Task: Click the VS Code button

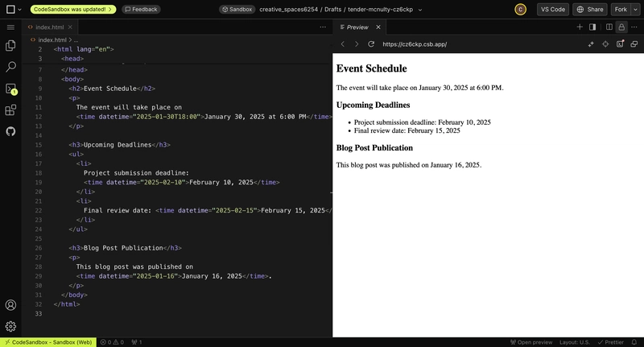Action: (552, 10)
